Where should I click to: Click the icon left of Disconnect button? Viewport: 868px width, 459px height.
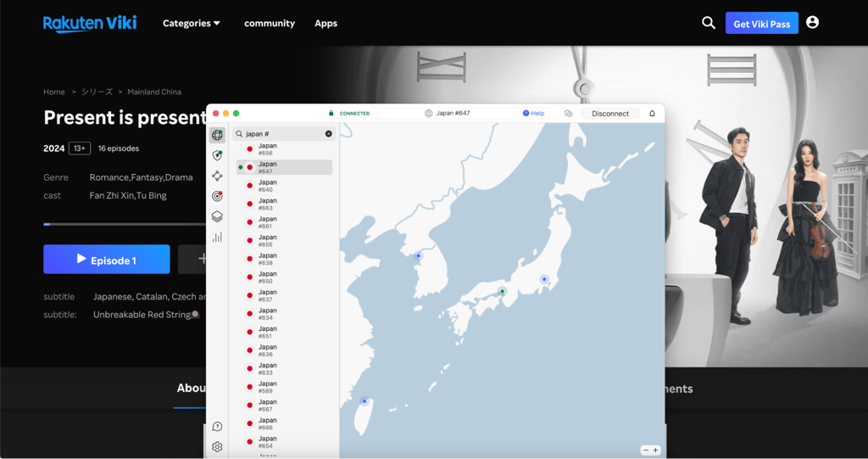coord(568,113)
